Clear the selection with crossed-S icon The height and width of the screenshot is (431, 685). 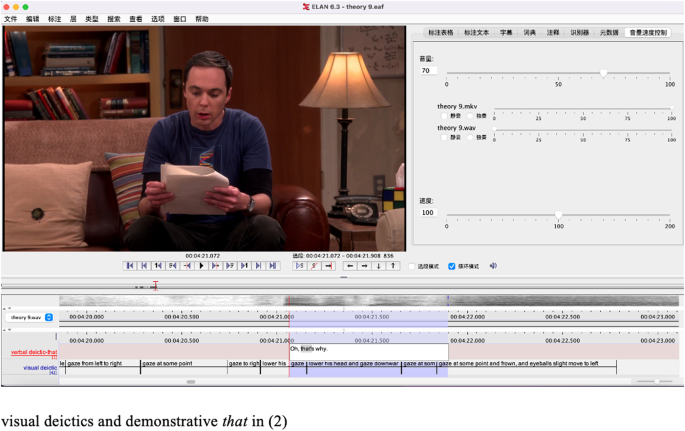click(314, 265)
